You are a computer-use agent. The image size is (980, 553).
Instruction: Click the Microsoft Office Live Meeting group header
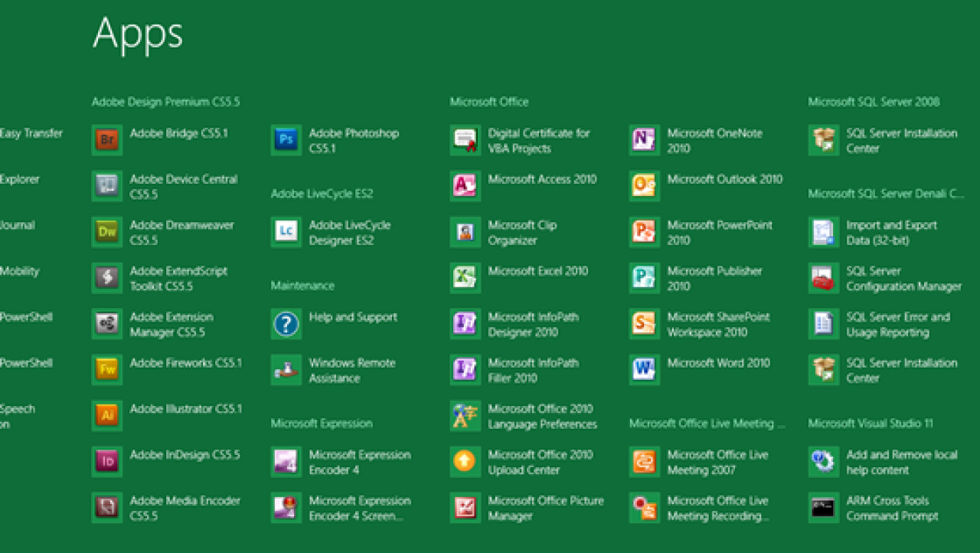click(707, 424)
